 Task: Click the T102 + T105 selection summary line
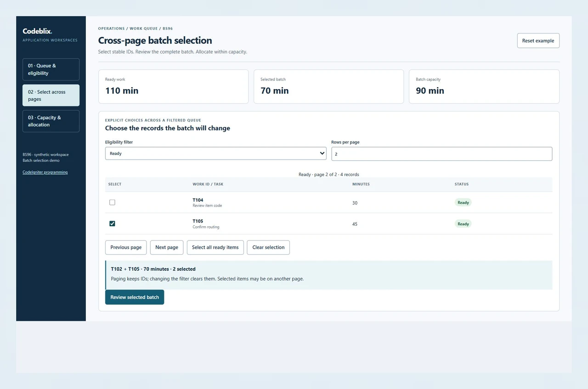153,269
